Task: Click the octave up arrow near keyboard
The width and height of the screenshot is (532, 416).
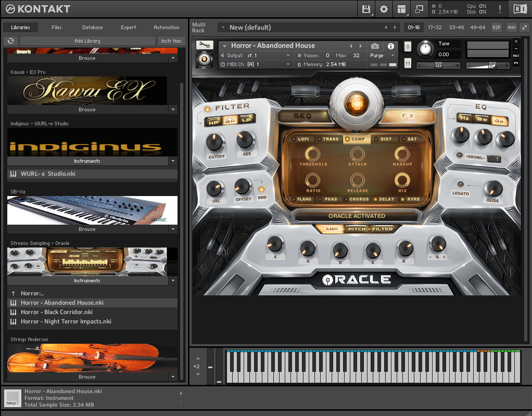Action: [x=198, y=358]
